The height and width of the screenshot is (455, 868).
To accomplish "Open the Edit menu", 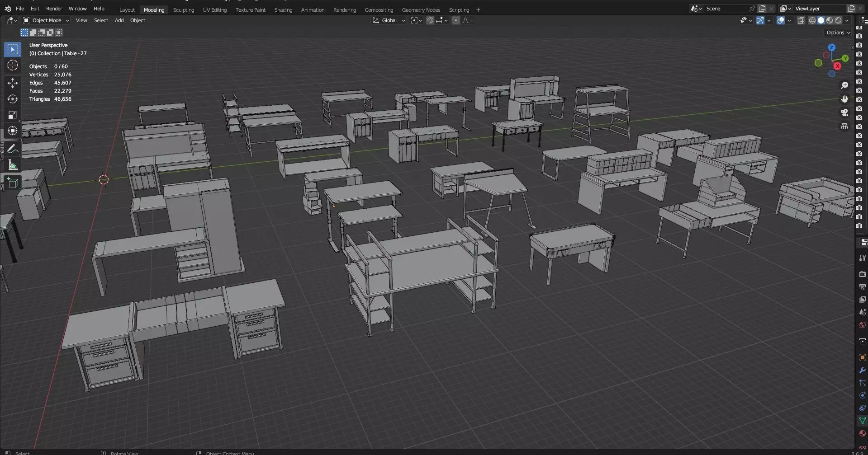I will [x=35, y=9].
